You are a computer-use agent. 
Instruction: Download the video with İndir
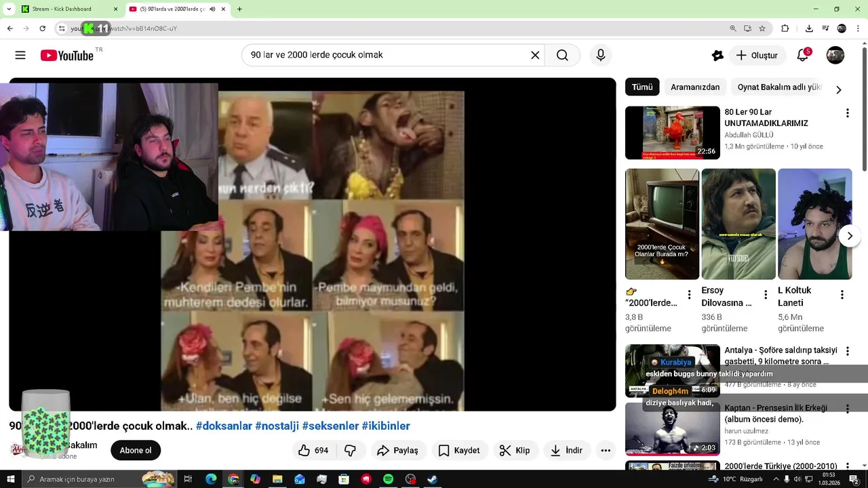(x=567, y=450)
